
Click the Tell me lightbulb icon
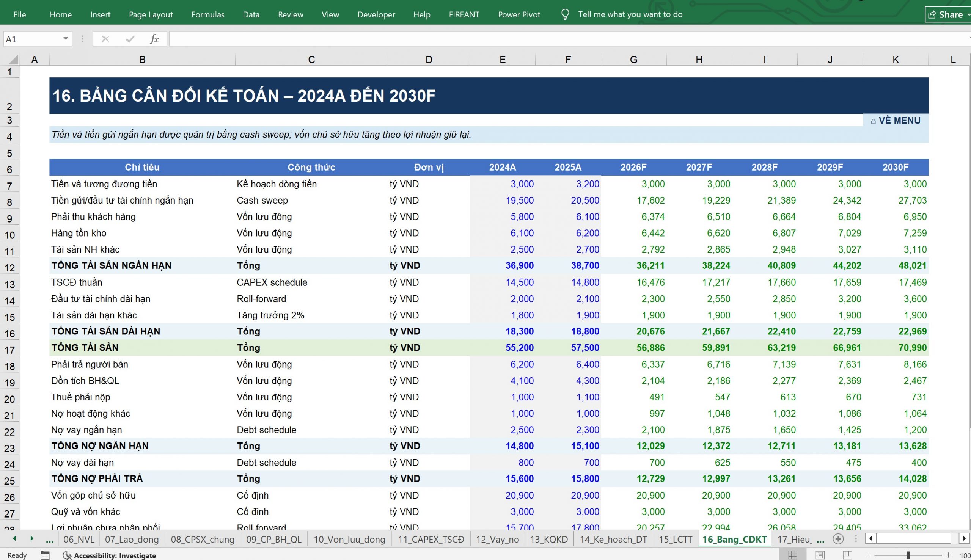click(565, 15)
